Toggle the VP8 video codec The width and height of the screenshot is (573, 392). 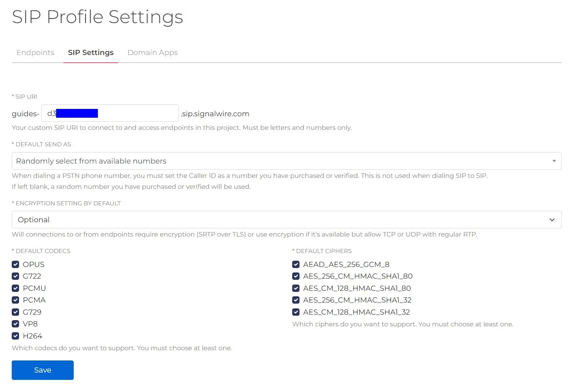point(15,324)
